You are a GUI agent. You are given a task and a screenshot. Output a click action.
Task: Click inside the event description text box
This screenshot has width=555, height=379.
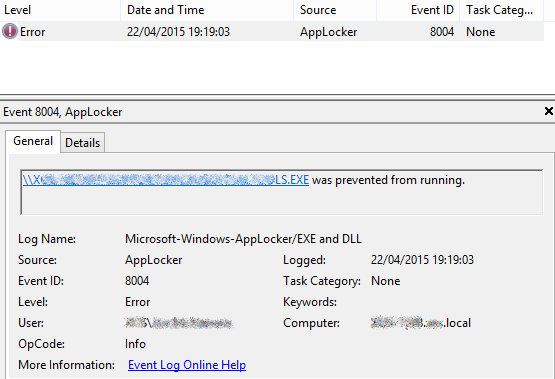click(x=282, y=192)
